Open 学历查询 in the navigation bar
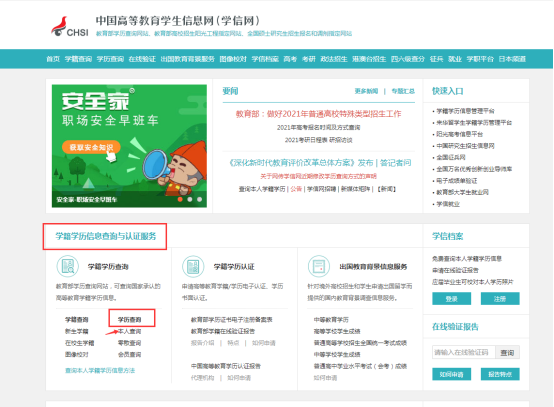The width and height of the screenshot is (554, 407). click(x=110, y=59)
